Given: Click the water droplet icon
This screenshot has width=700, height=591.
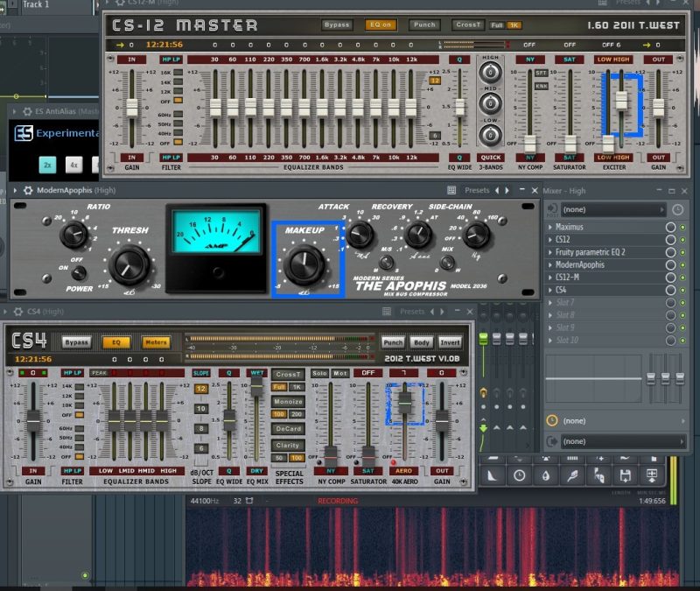Looking at the screenshot, I should coord(545,475).
